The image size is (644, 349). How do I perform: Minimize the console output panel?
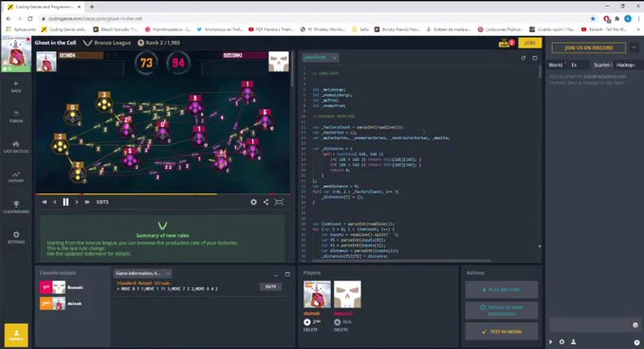[x=276, y=274]
